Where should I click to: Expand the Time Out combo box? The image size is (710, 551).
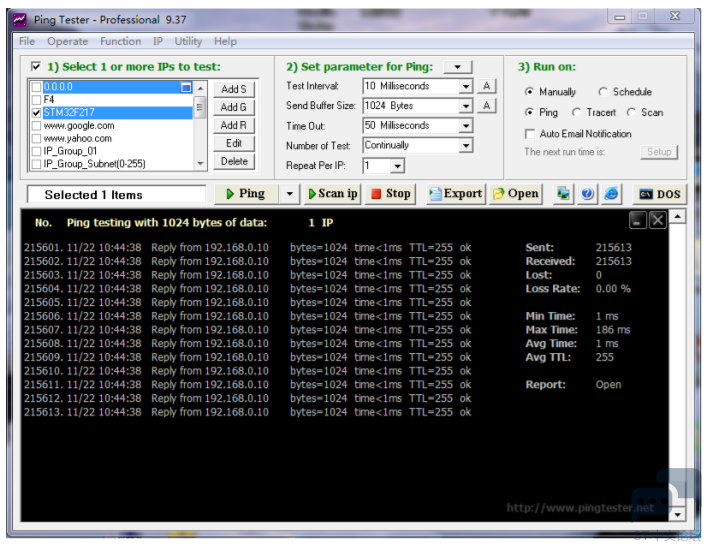pos(465,126)
